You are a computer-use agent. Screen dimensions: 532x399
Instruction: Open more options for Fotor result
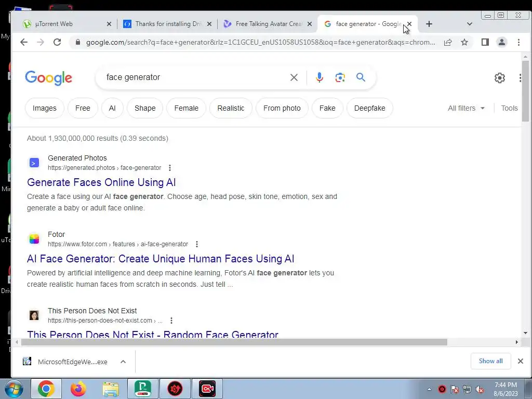pyautogui.click(x=197, y=244)
